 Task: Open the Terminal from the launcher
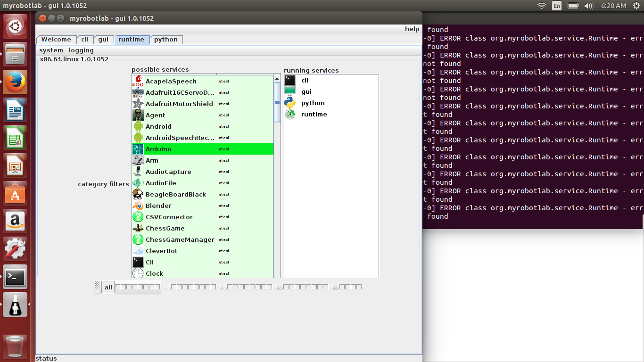pyautogui.click(x=15, y=277)
